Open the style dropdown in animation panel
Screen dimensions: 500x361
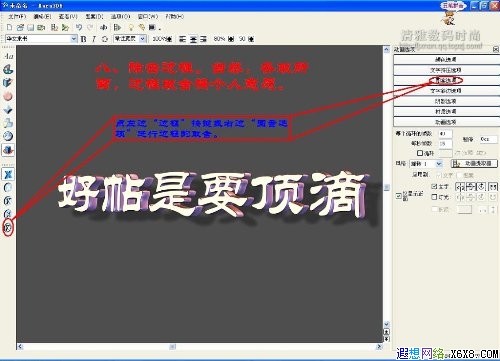[426, 164]
